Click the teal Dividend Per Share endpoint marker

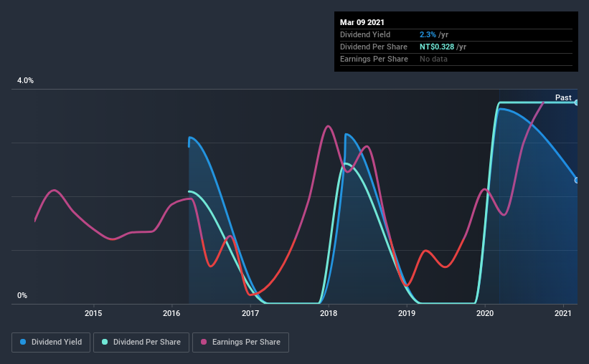[x=577, y=102]
